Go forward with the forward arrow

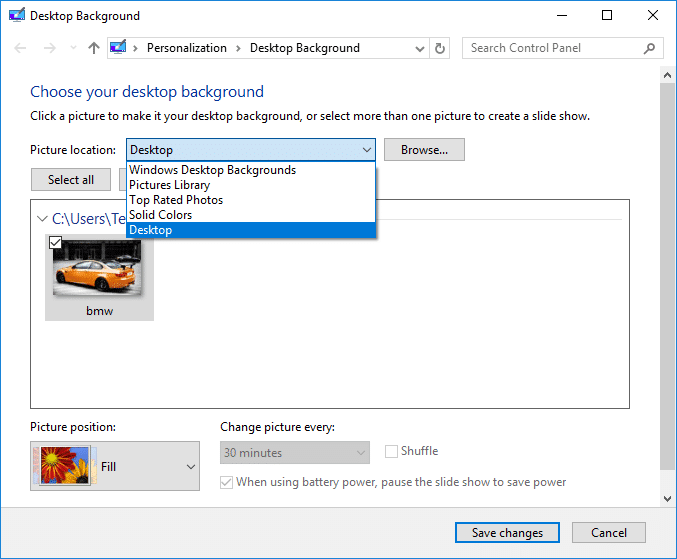tap(50, 48)
